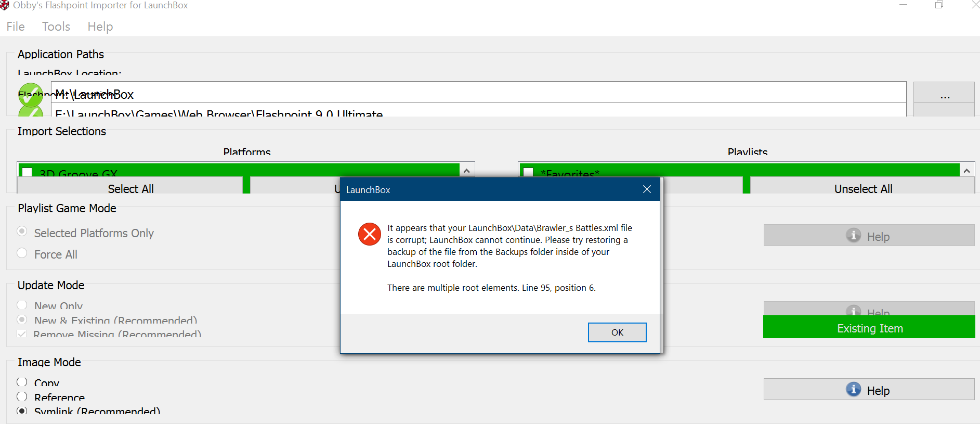980x424 pixels.
Task: Select the Selected Platforms Only radio button
Action: click(x=22, y=231)
